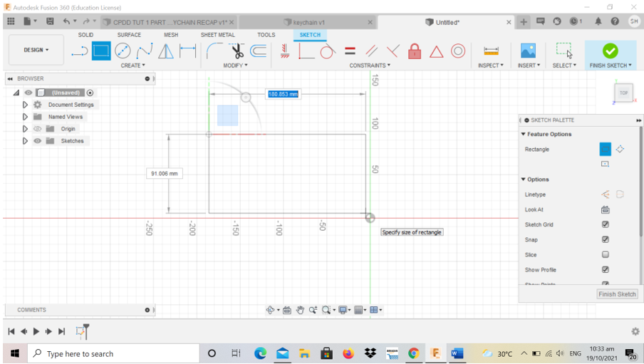
Task: Open the Help question mark icon
Action: click(x=615, y=21)
